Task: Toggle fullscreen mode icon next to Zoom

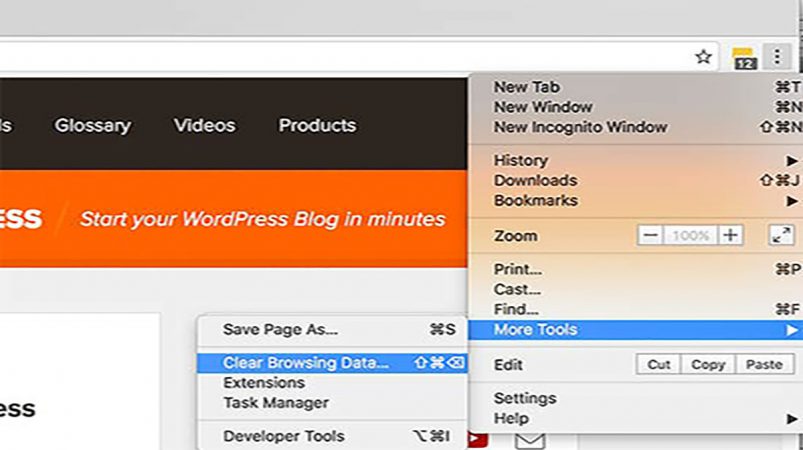Action: click(781, 235)
